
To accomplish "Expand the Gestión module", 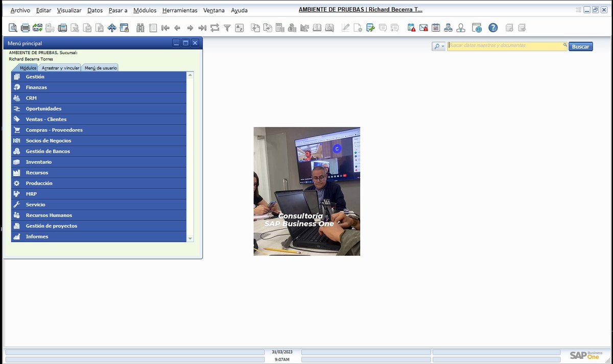I will [99, 77].
